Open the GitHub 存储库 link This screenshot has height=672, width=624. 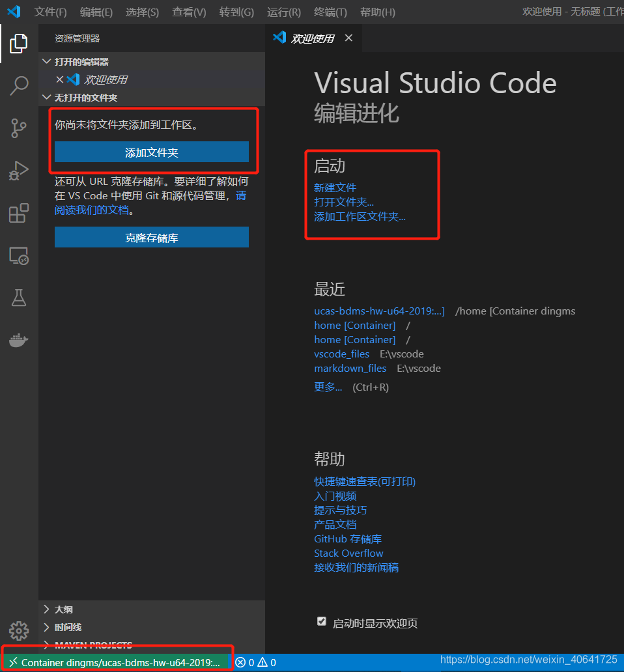(x=348, y=539)
